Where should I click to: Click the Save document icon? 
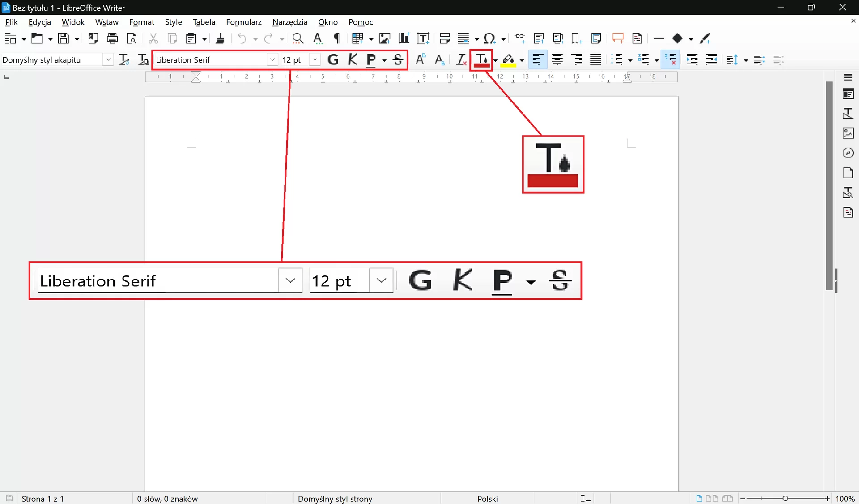[x=64, y=38]
